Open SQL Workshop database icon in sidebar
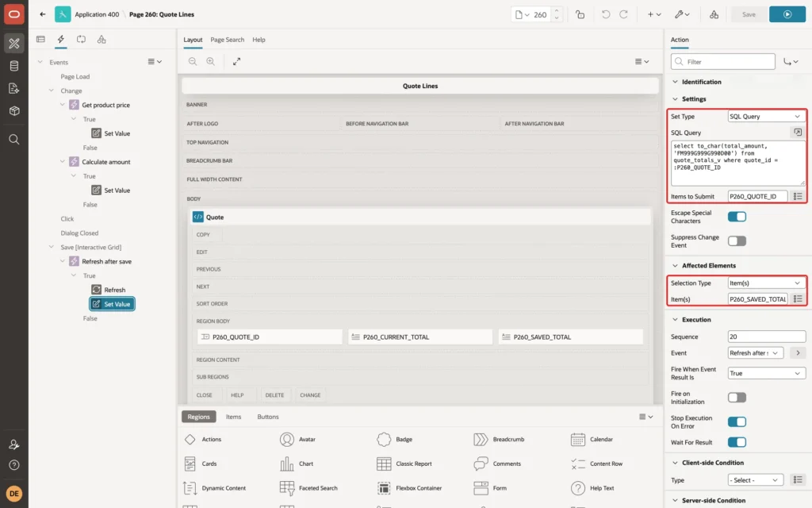 14,66
